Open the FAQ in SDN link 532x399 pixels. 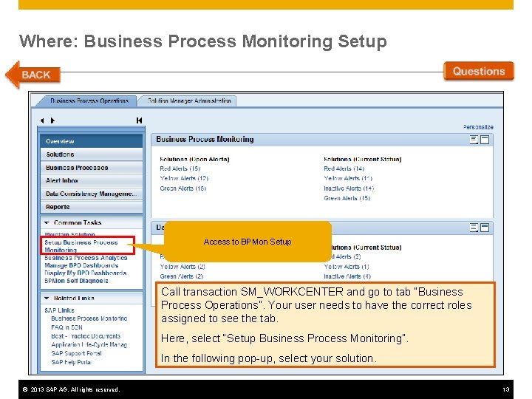(66, 327)
